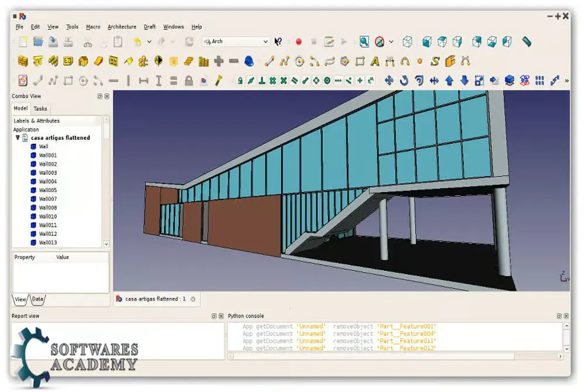This screenshot has height=392, width=585.
Task: Click the Open document folder icon
Action: (x=38, y=42)
